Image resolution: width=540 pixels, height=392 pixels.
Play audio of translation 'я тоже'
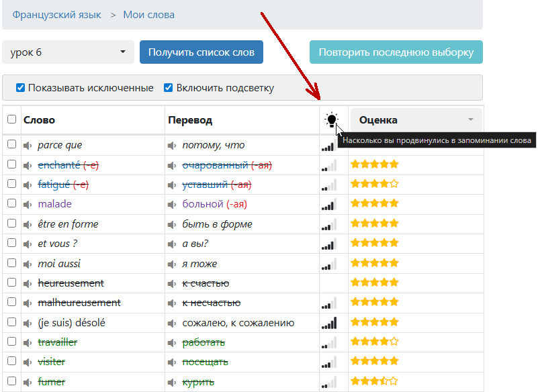pos(172,264)
